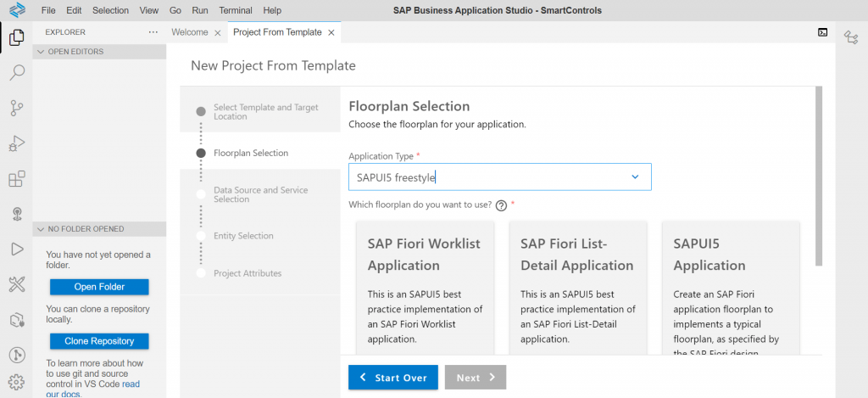Click the location pin icon in activity bar
Screen dimensions: 868x398
pos(17,215)
